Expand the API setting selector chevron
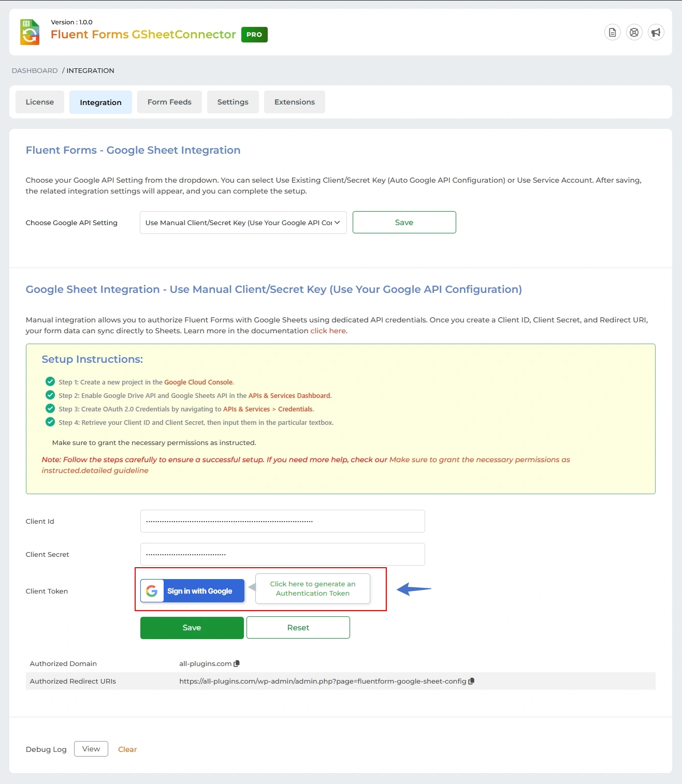 click(x=336, y=222)
